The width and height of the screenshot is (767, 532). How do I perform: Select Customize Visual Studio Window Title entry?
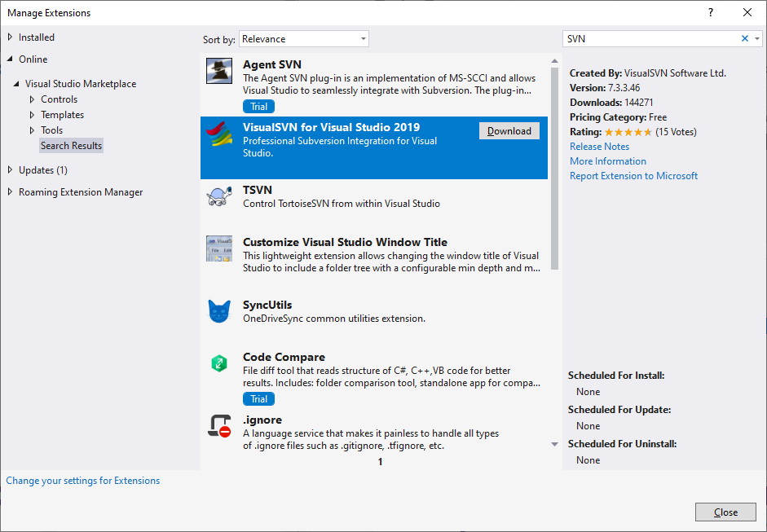click(345, 242)
